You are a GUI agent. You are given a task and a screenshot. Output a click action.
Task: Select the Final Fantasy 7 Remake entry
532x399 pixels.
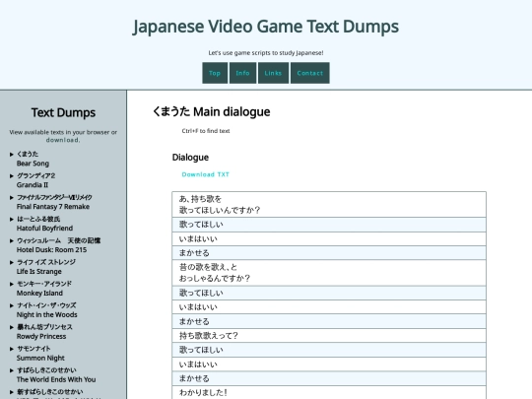[x=54, y=202]
